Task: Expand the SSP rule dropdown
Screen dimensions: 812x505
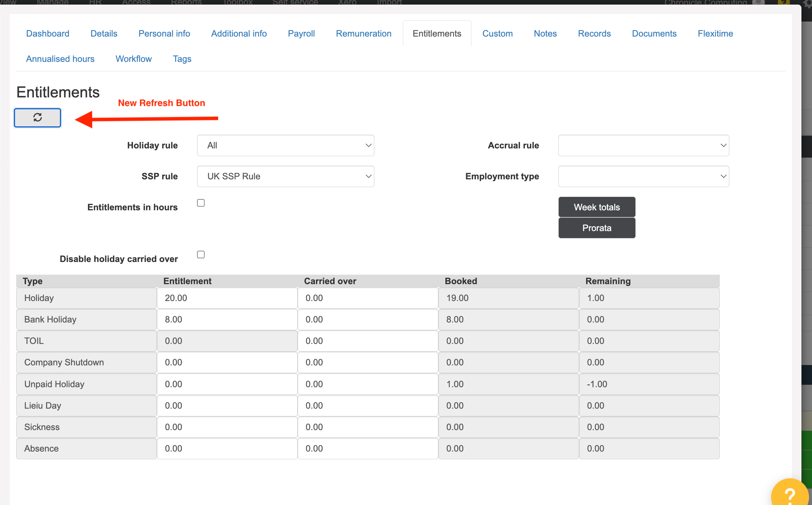Action: tap(285, 177)
